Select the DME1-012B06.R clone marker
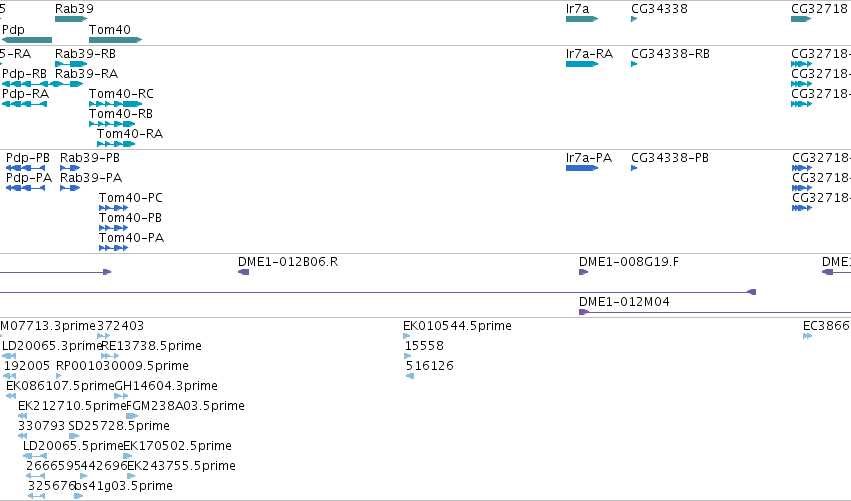The image size is (851, 501). pyautogui.click(x=244, y=272)
